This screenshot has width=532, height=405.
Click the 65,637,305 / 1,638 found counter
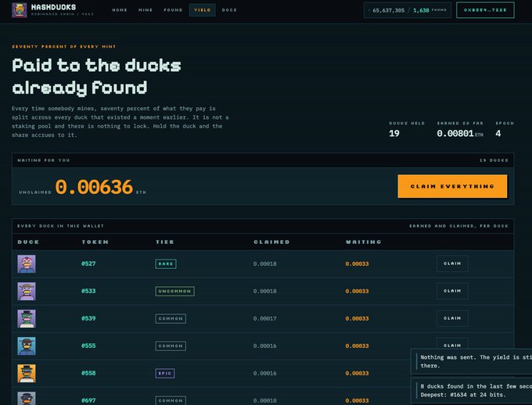[408, 10]
